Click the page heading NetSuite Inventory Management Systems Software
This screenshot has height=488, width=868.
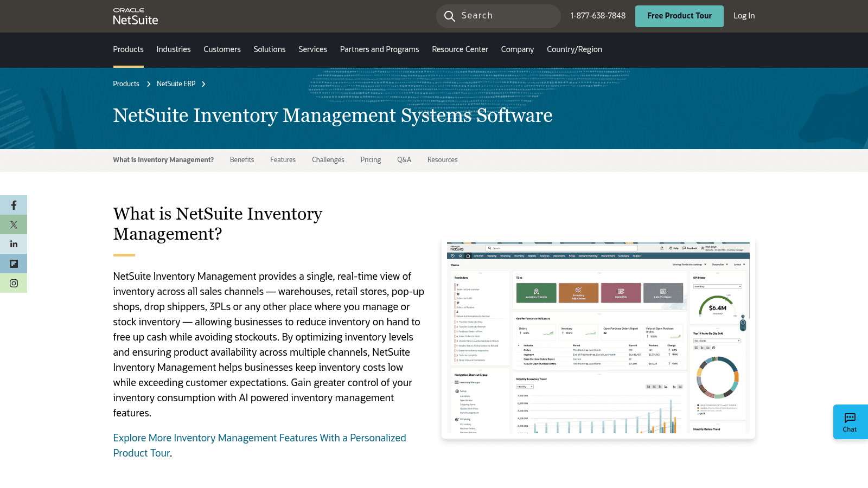(x=333, y=115)
